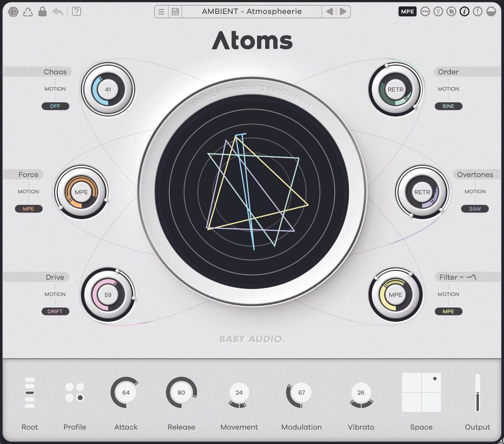The image size is (504, 444).
Task: Click the dice icon to randomize settings
Action: pos(13,11)
